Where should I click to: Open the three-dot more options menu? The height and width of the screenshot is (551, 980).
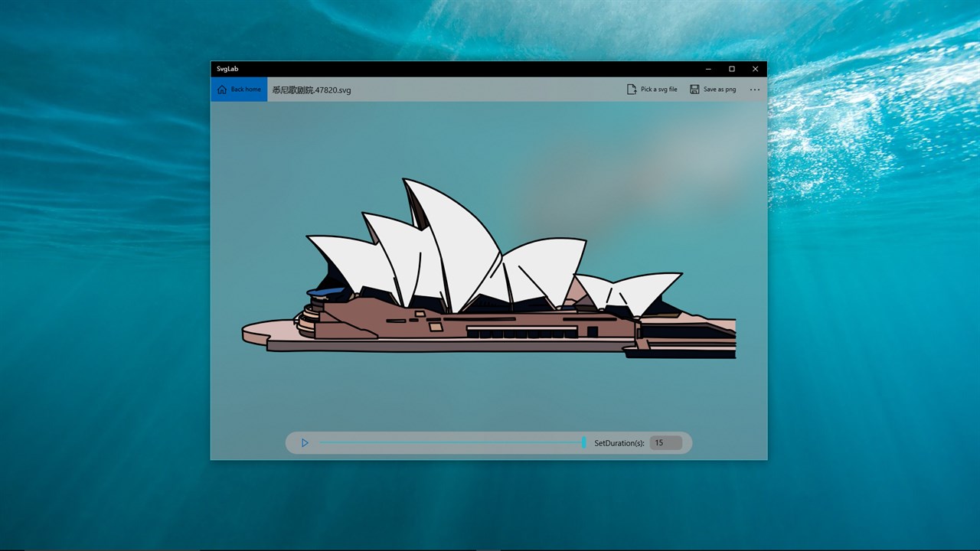(x=755, y=90)
